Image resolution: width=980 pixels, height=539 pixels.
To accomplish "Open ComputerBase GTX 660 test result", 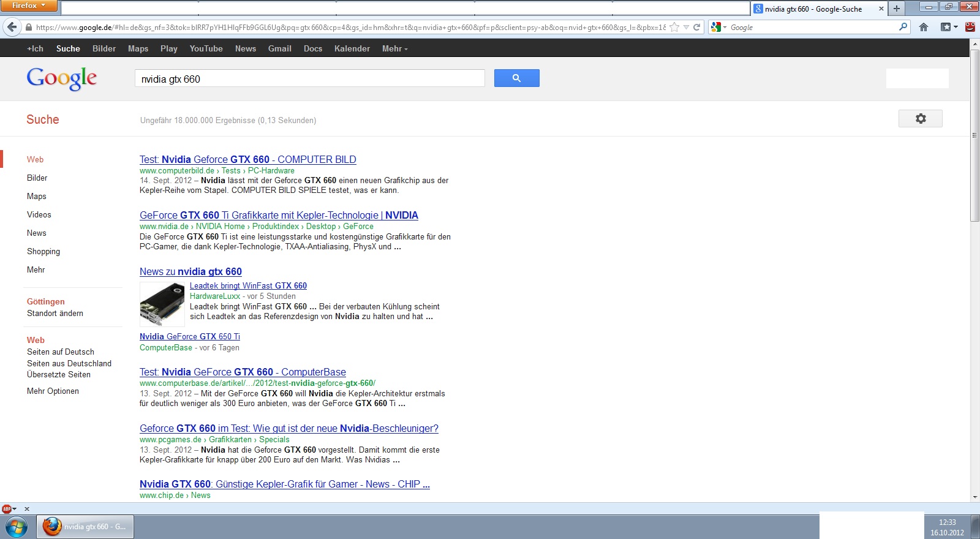I will pyautogui.click(x=243, y=372).
